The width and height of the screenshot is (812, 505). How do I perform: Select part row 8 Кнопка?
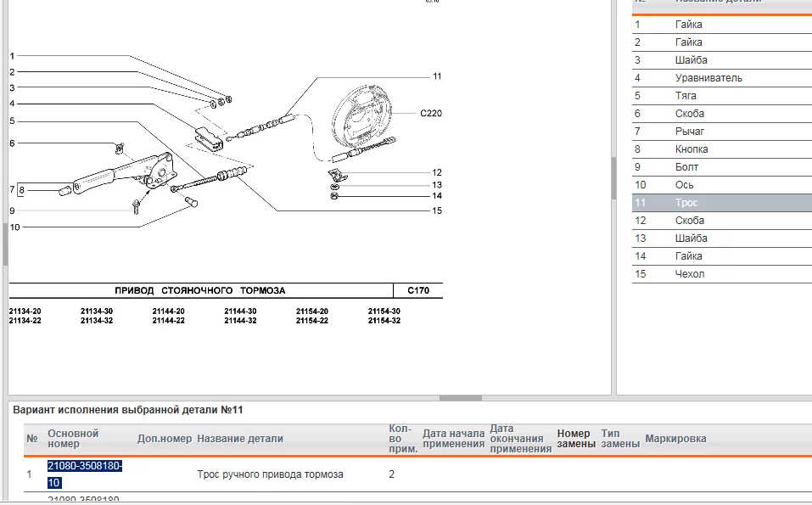pos(722,149)
